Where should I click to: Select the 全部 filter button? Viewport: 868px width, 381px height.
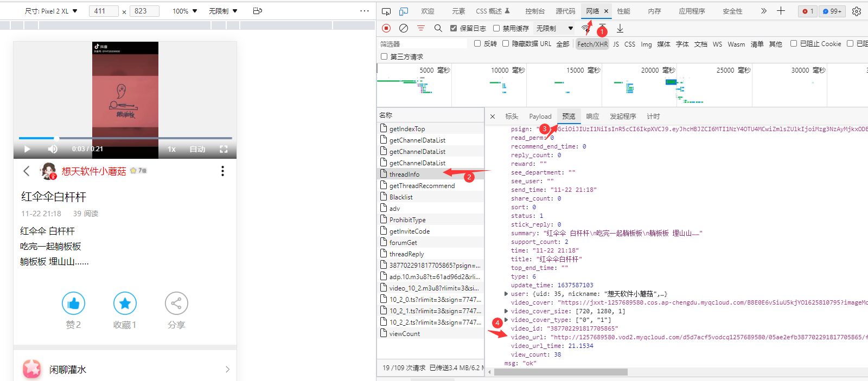563,44
